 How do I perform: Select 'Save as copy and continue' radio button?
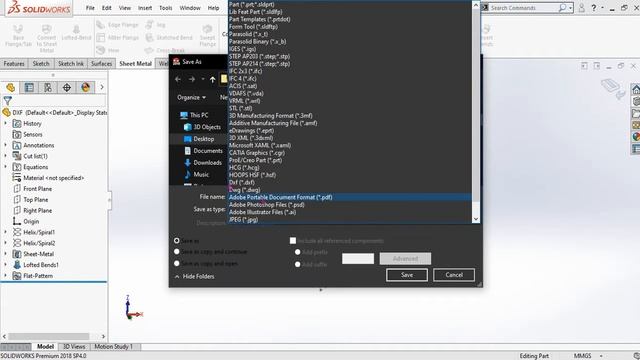pyautogui.click(x=177, y=252)
